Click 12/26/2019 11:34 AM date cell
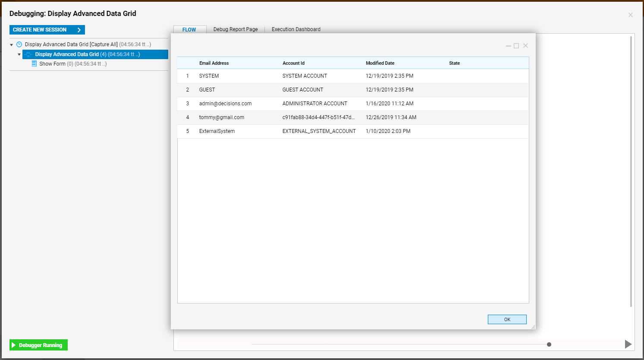The height and width of the screenshot is (360, 644). tap(391, 117)
